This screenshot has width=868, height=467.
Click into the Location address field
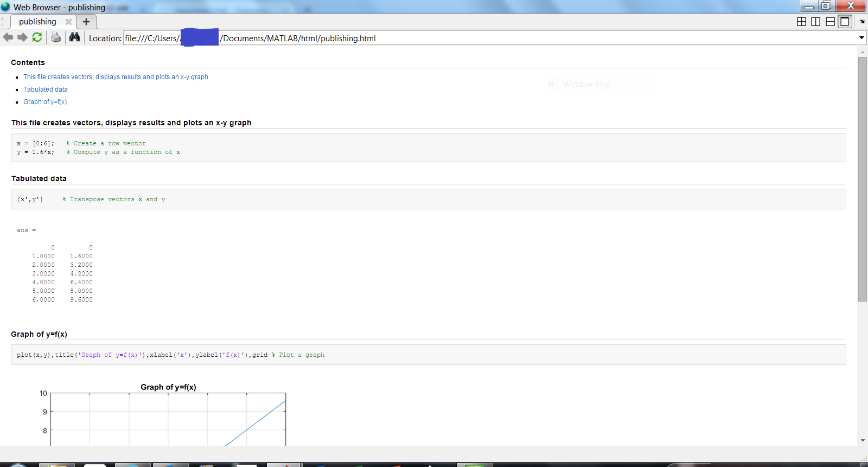(x=488, y=38)
